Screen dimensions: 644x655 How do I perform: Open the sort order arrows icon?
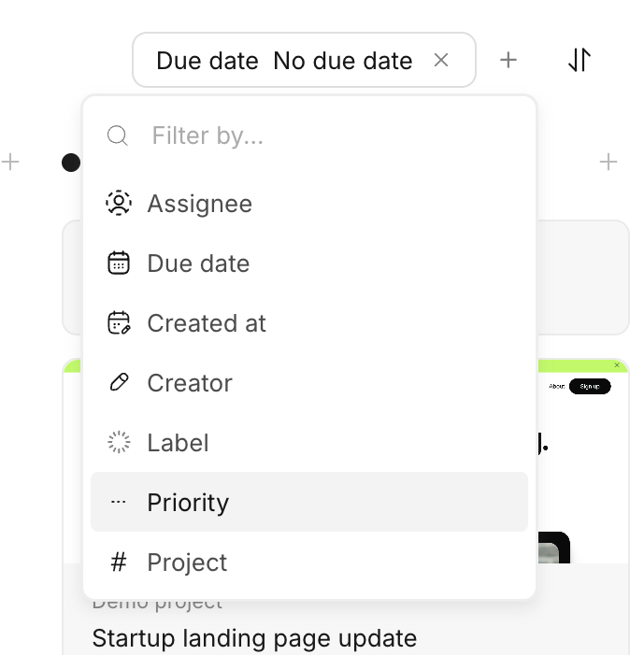[x=580, y=61]
